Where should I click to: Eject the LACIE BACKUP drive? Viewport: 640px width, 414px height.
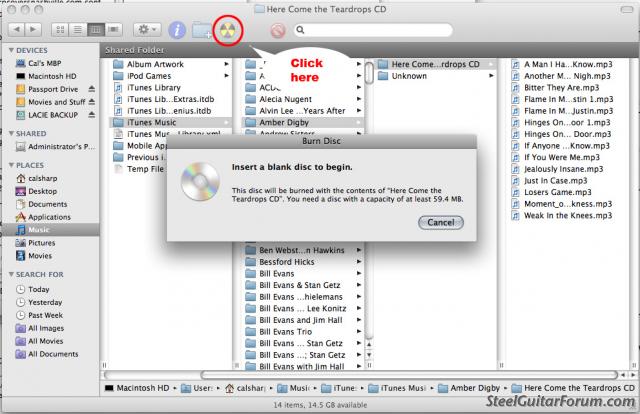tap(93, 116)
